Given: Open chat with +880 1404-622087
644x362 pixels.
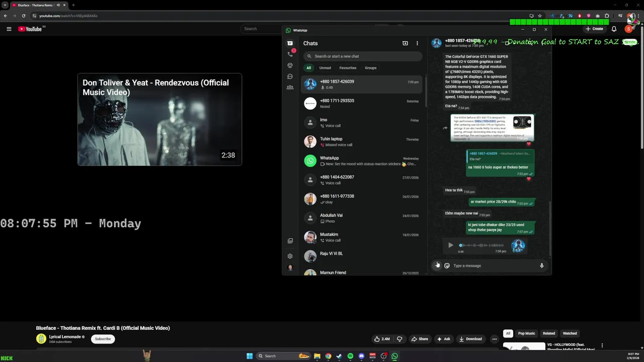Looking at the screenshot, I should pyautogui.click(x=362, y=180).
